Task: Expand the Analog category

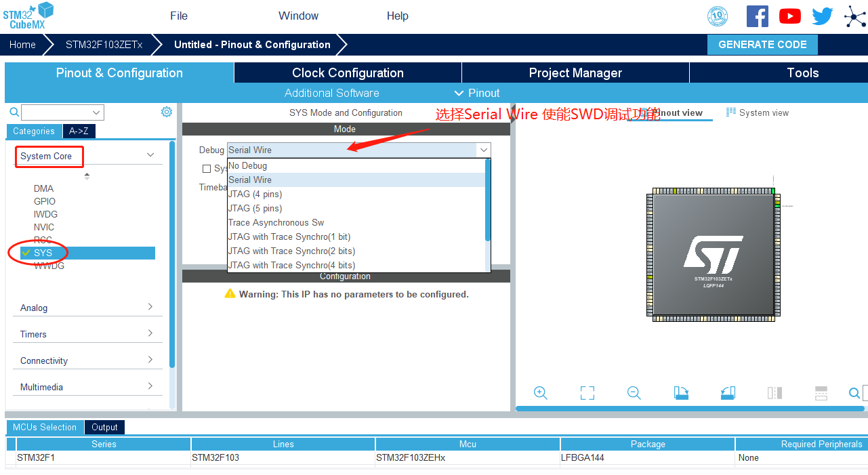Action: pyautogui.click(x=150, y=307)
